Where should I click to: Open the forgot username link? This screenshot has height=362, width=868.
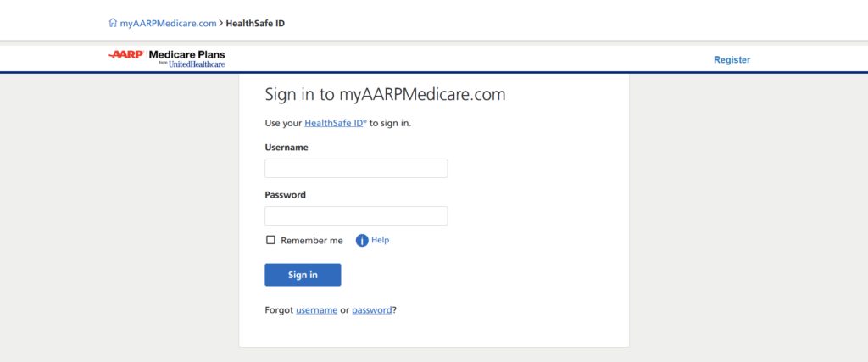coord(317,310)
